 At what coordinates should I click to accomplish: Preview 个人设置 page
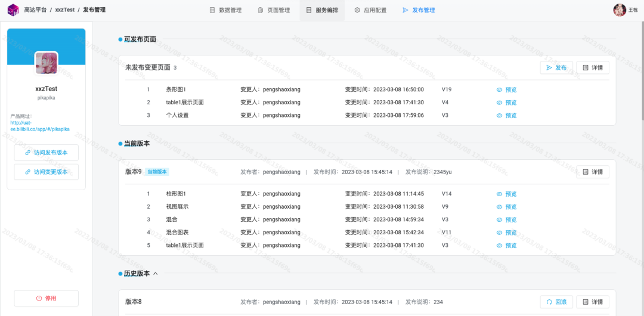point(506,116)
